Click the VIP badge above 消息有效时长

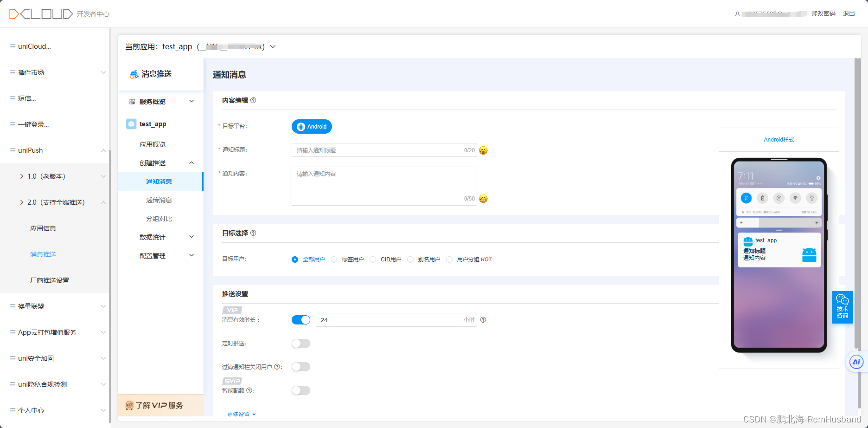[x=232, y=310]
